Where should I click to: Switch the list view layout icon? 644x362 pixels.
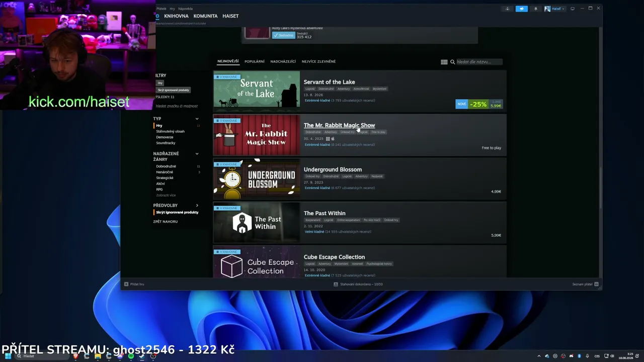tap(444, 62)
